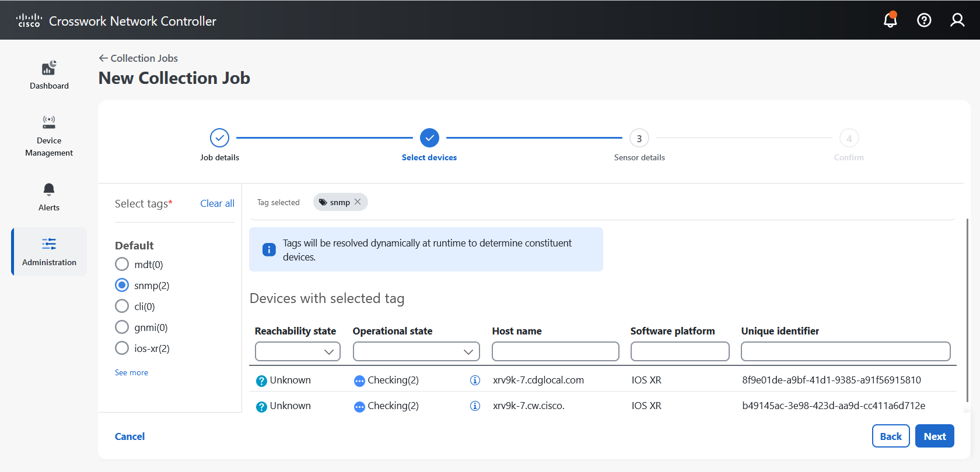Click info icon for xrv9k-7.cdglocal.com row
This screenshot has width=980, height=472.
(x=475, y=380)
